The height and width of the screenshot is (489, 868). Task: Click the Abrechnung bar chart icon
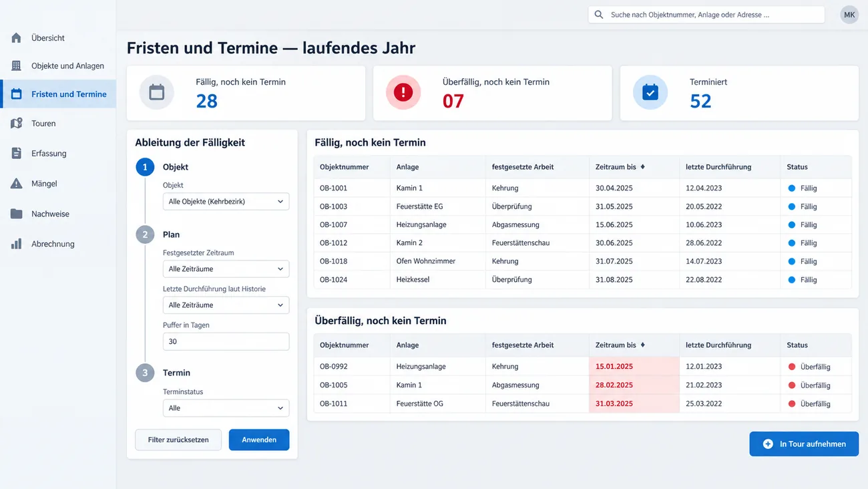17,244
